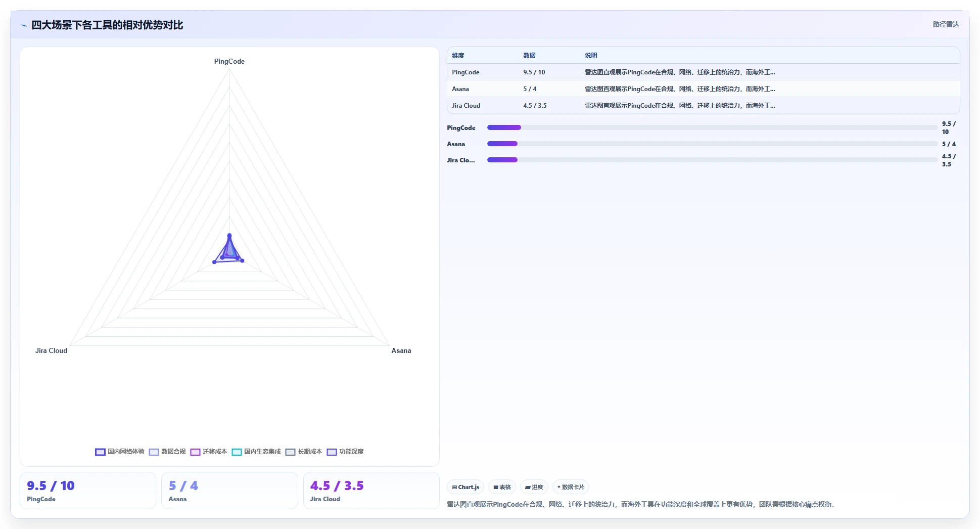Screen dimensions: 980x529
Task: Click the 数据 column header
Action: tap(529, 56)
